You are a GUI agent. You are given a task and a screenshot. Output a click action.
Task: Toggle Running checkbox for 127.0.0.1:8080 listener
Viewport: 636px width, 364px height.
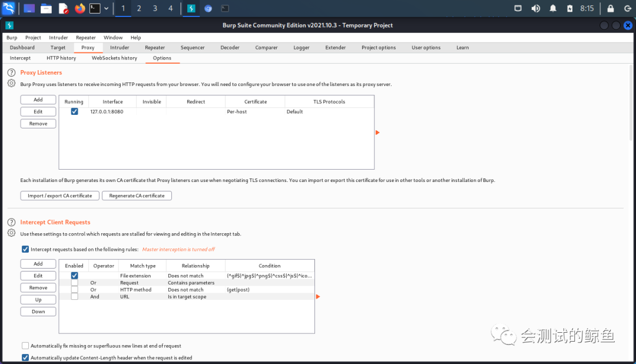point(74,111)
